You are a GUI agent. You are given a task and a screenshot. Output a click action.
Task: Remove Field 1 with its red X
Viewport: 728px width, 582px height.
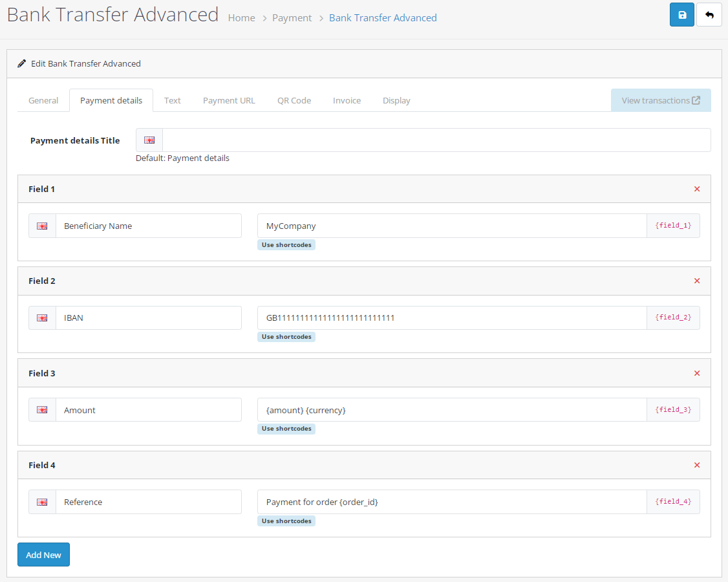click(x=697, y=189)
